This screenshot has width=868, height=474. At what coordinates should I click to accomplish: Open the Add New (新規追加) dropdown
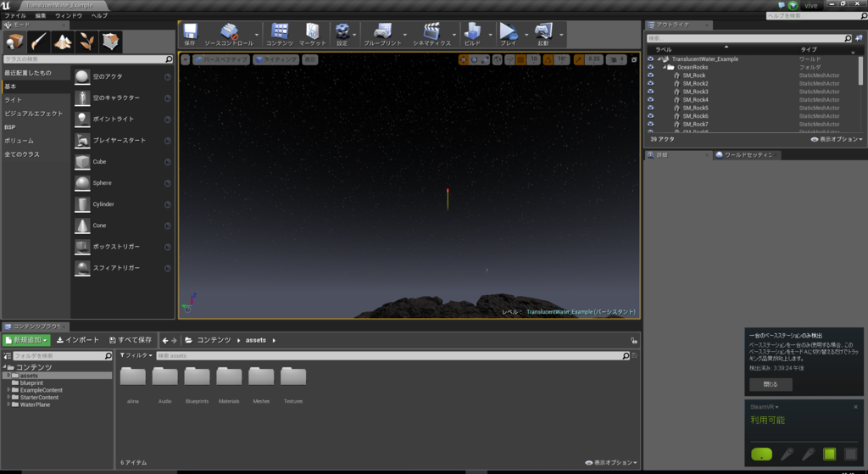(26, 340)
